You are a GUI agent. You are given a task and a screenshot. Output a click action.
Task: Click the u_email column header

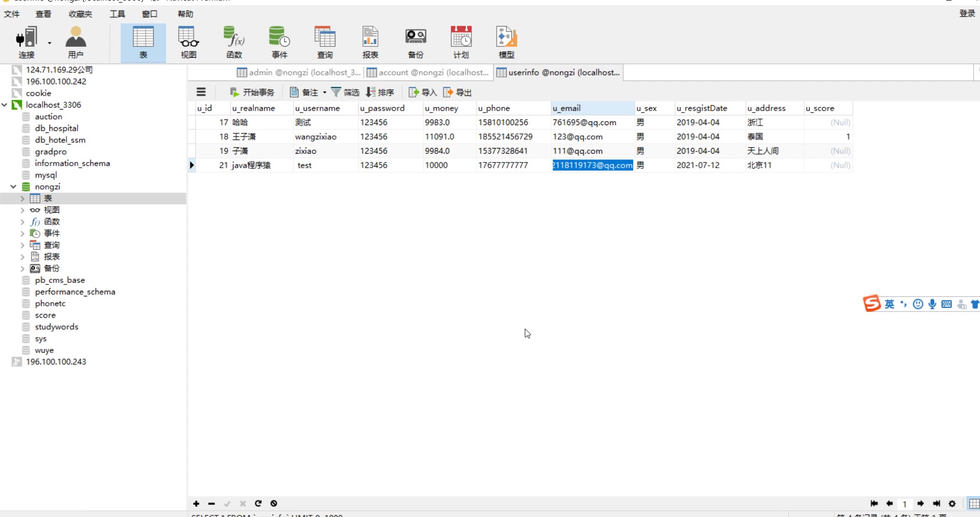593,108
